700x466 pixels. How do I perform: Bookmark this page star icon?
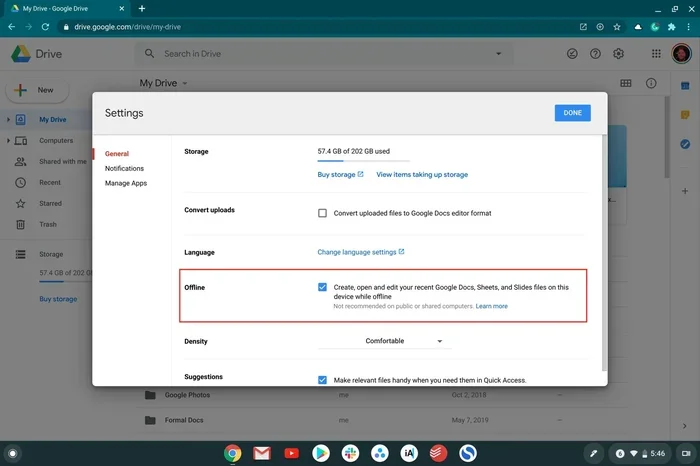tap(617, 27)
